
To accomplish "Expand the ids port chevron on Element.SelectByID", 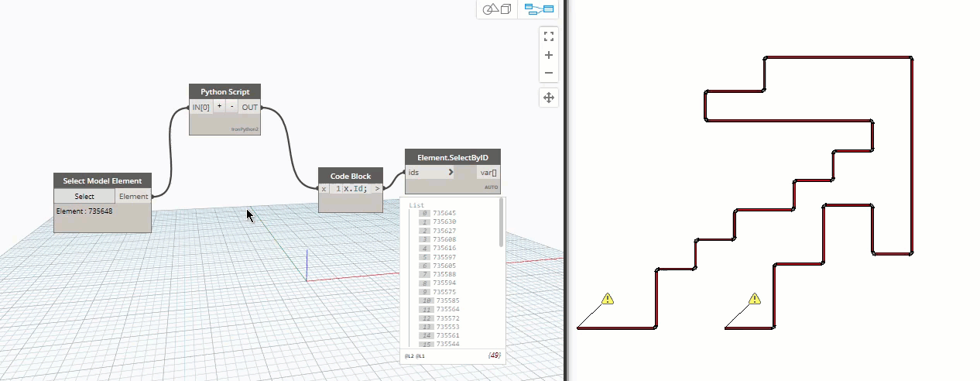I will coord(451,172).
